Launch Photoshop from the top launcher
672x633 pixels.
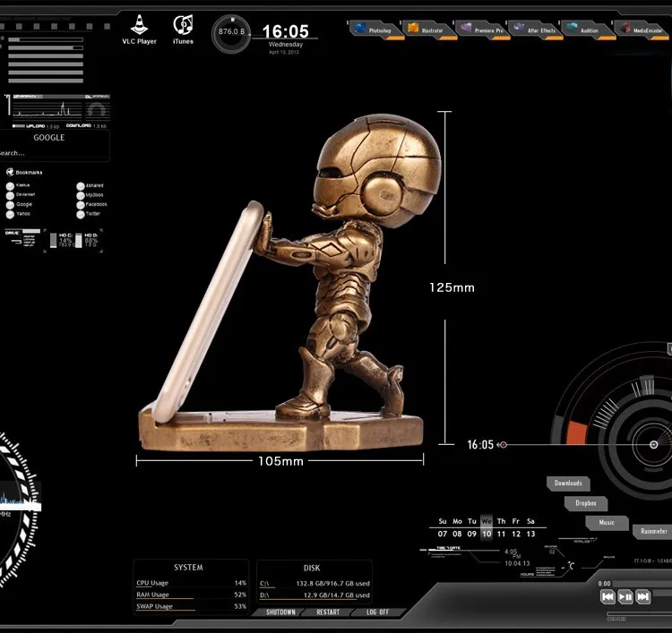[376, 30]
